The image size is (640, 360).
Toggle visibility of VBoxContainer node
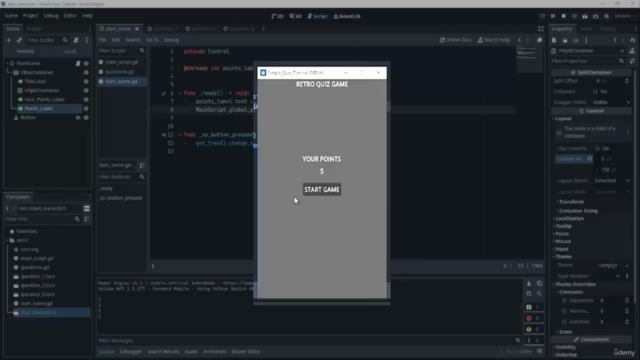pyautogui.click(x=86, y=72)
